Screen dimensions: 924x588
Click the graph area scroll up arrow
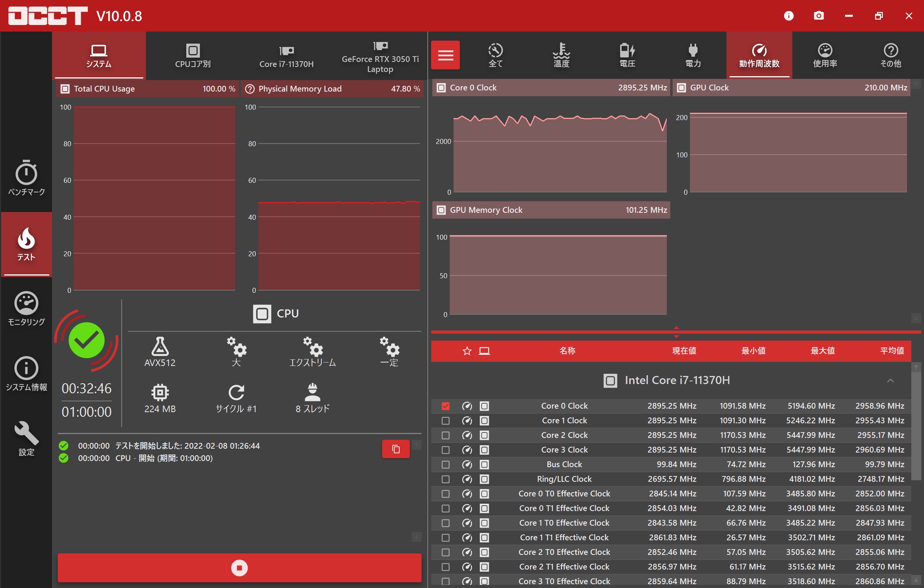(916, 84)
